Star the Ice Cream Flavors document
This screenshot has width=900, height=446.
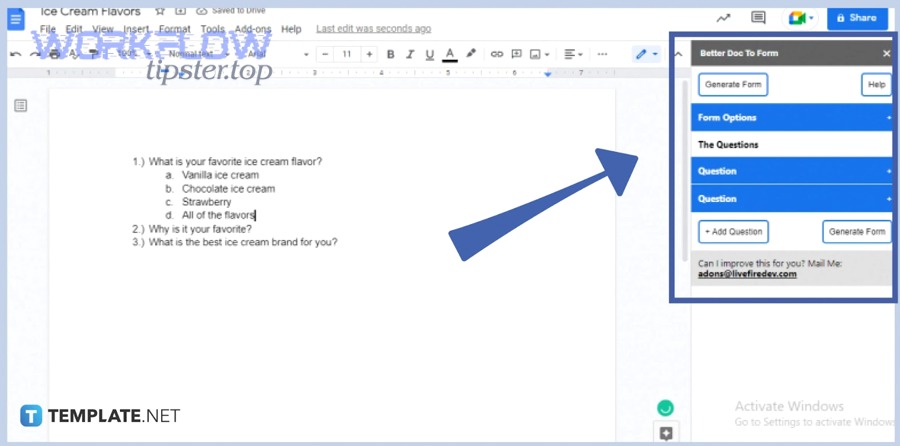tap(160, 11)
